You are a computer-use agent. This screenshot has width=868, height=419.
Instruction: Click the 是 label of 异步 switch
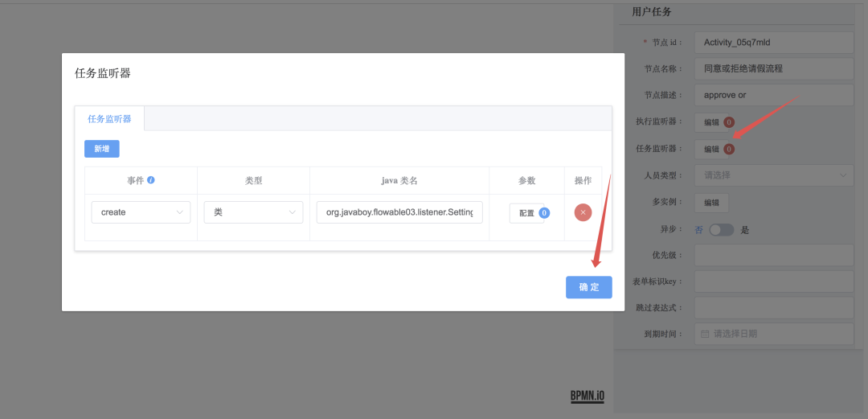pyautogui.click(x=744, y=230)
